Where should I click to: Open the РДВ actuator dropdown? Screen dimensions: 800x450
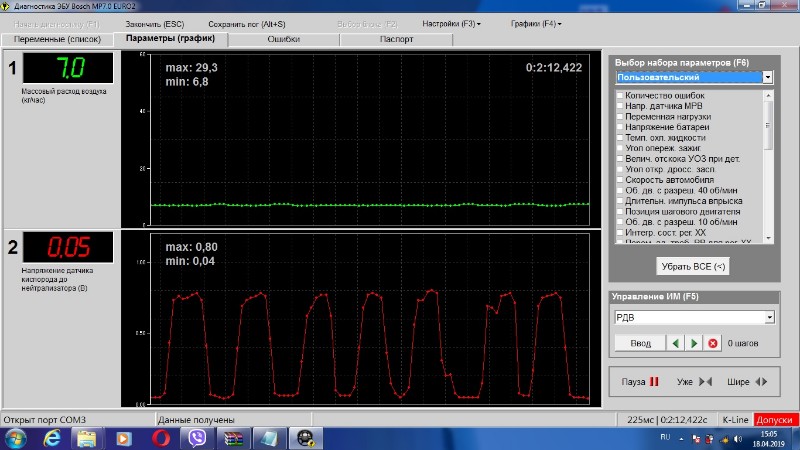click(x=768, y=317)
